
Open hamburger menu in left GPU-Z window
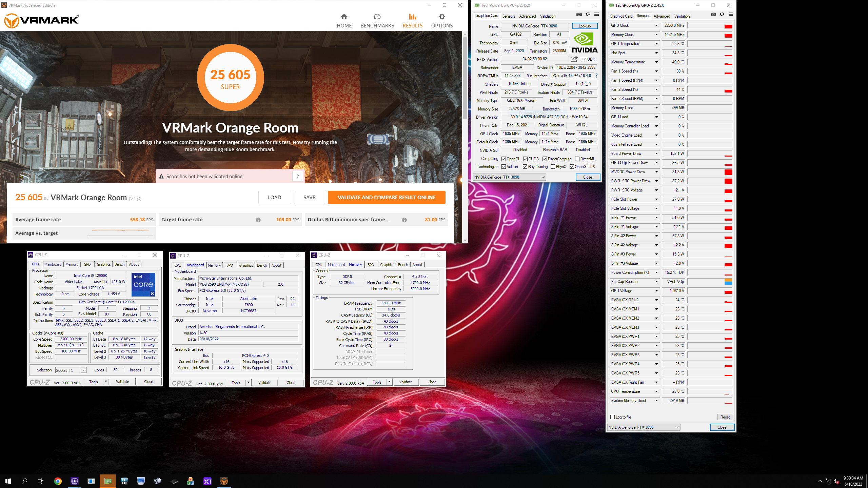point(596,15)
